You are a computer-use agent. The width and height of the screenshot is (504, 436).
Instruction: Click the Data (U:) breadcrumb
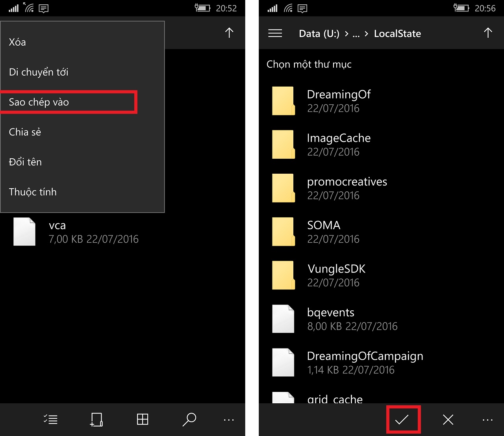[x=319, y=34]
